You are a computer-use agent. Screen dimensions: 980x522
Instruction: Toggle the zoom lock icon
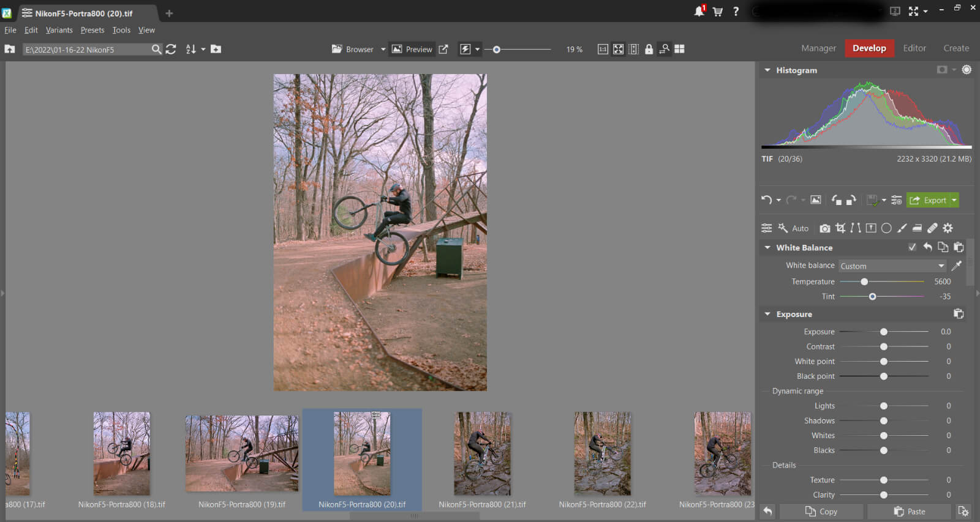coord(649,49)
